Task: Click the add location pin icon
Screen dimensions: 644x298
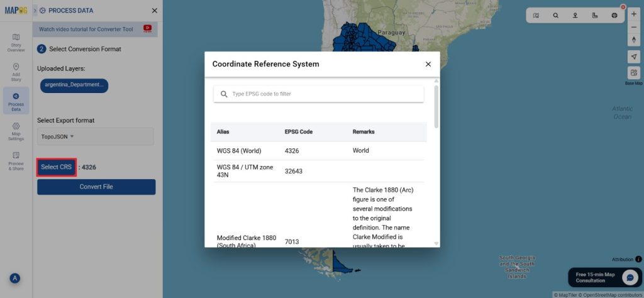Action: pyautogui.click(x=575, y=15)
